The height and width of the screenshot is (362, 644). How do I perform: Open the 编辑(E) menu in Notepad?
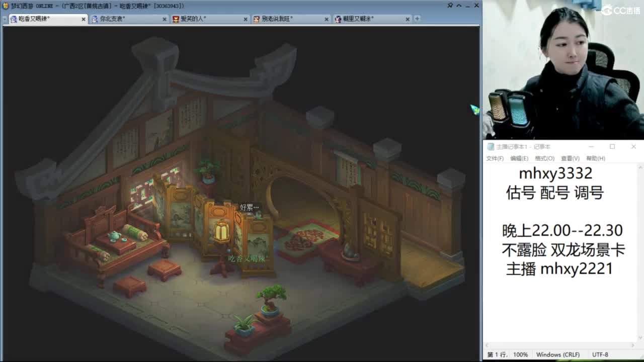click(x=519, y=158)
